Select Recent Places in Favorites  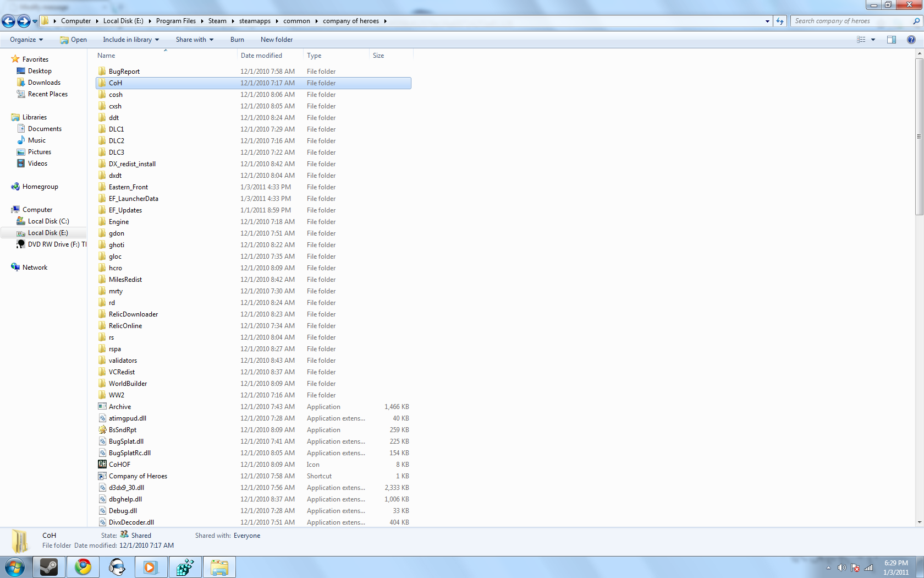point(48,94)
